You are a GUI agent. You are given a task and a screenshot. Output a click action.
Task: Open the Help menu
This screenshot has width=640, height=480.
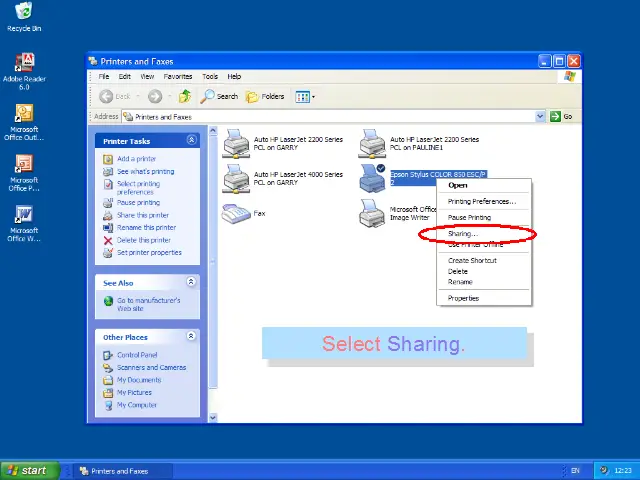pos(234,76)
